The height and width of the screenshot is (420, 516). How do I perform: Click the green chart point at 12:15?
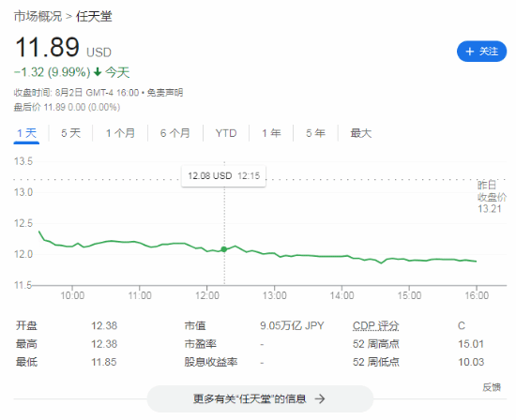[224, 249]
